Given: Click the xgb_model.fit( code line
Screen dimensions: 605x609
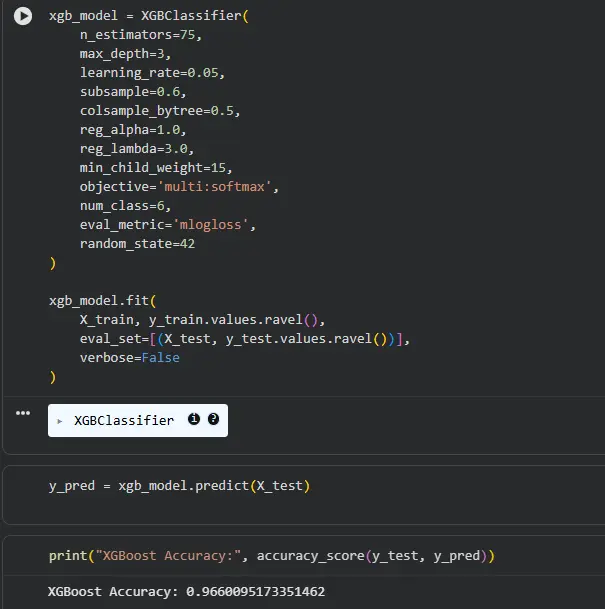Looking at the screenshot, I should tap(103, 301).
